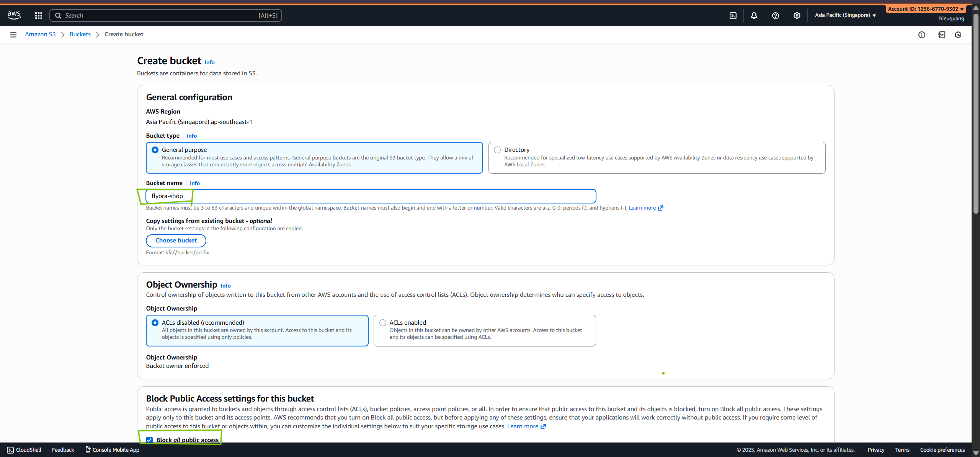Click the Choose bucket button
This screenshot has width=980, height=457.
[x=176, y=241]
